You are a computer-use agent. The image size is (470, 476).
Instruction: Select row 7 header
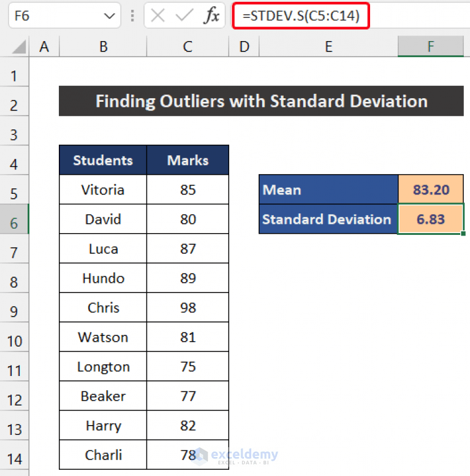tap(14, 248)
